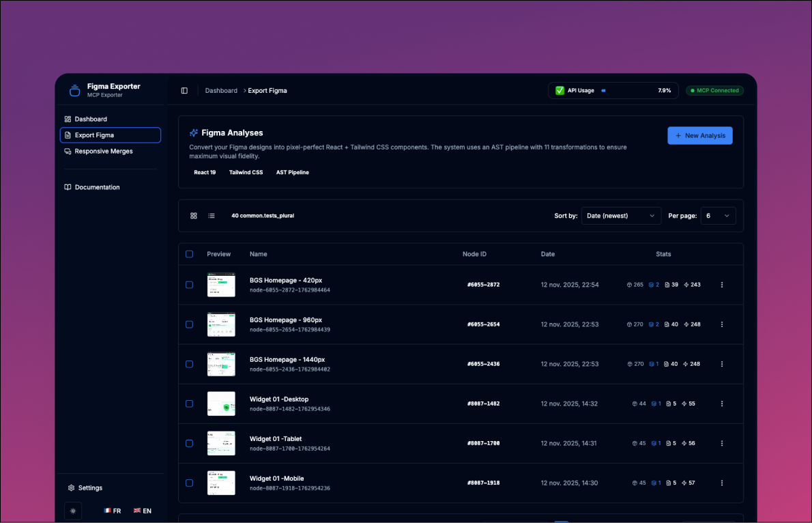Click lightning stat 57 for Widget 01 -Mobile

(688, 483)
